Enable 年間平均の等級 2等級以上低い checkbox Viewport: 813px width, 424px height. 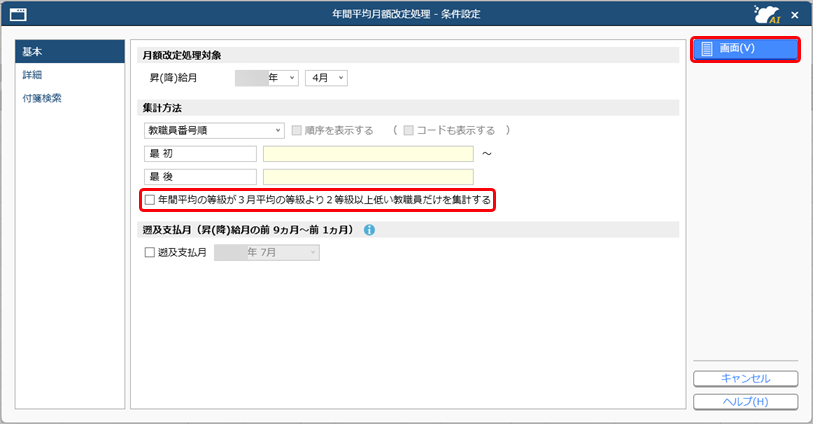point(150,200)
